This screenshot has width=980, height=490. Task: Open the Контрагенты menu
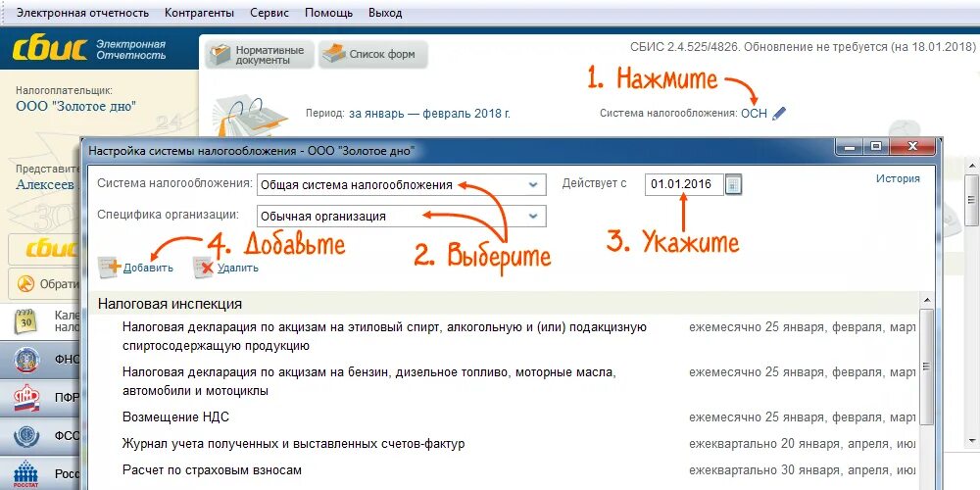click(x=199, y=13)
